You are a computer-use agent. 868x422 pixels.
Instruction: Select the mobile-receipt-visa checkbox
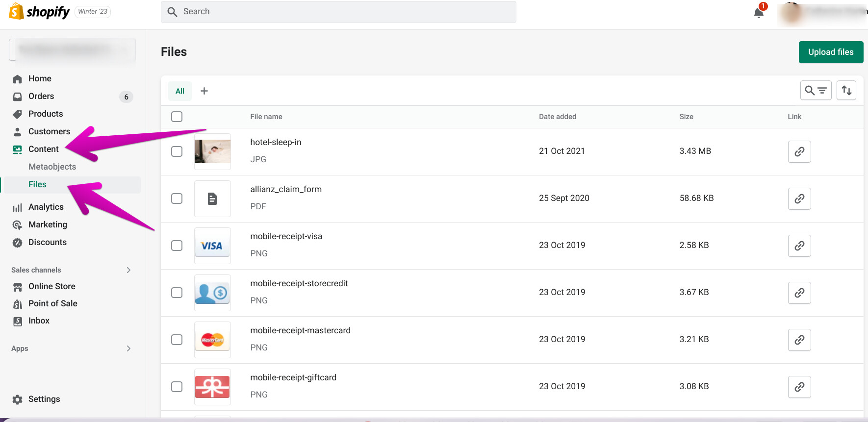[x=177, y=246]
